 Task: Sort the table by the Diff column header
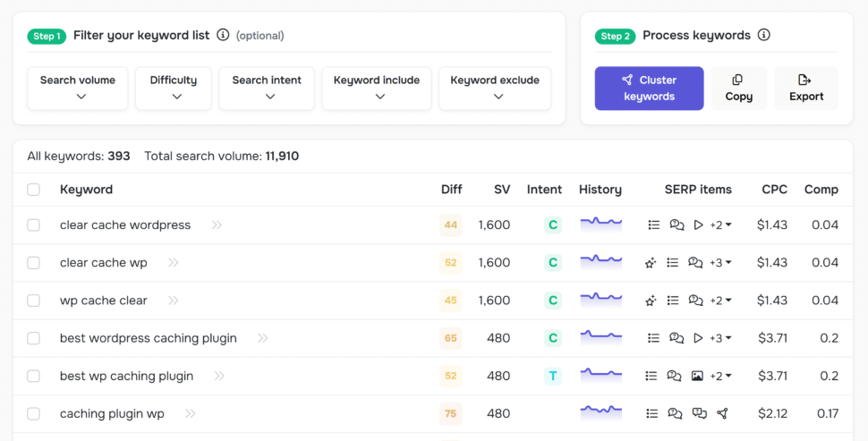pos(451,190)
